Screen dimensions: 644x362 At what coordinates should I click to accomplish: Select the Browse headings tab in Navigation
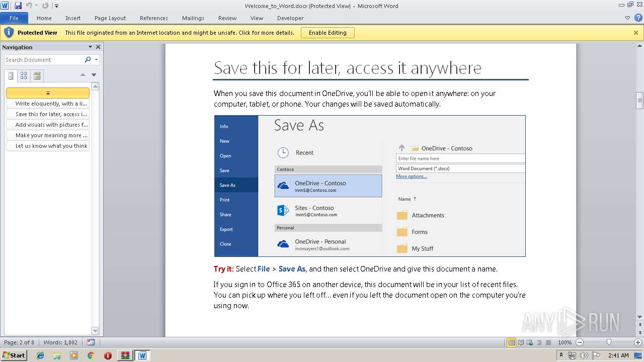tap(11, 76)
